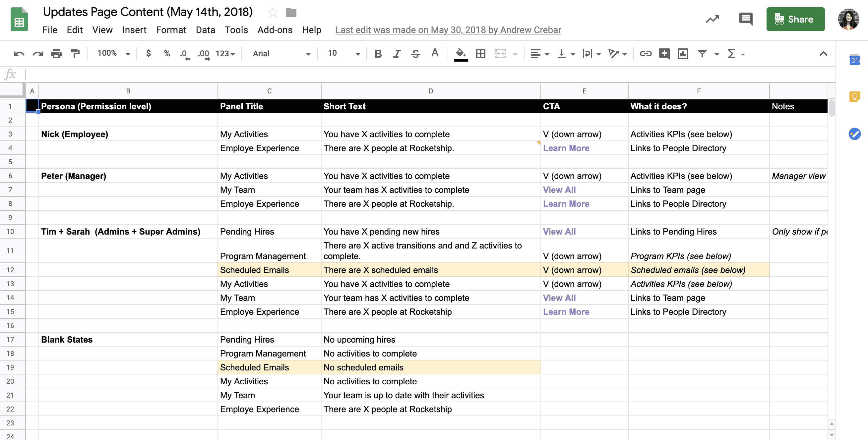Screen dimensions: 868x440
Task: Click View All in row 10
Action: [559, 232]
